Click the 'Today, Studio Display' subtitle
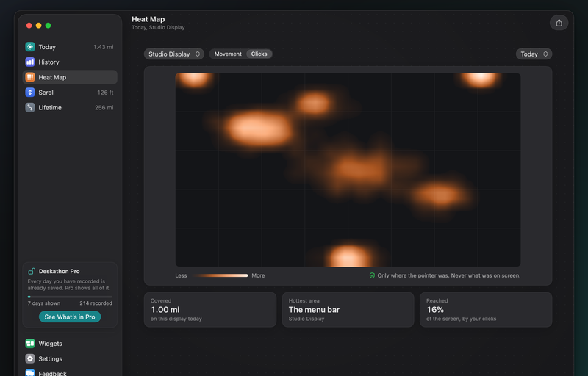The width and height of the screenshot is (588, 376). [x=158, y=27]
